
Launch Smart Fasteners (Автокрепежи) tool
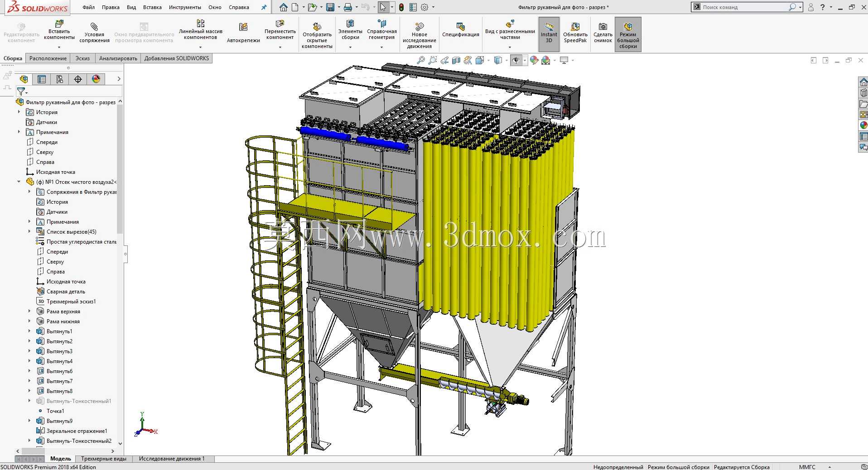pos(243,34)
